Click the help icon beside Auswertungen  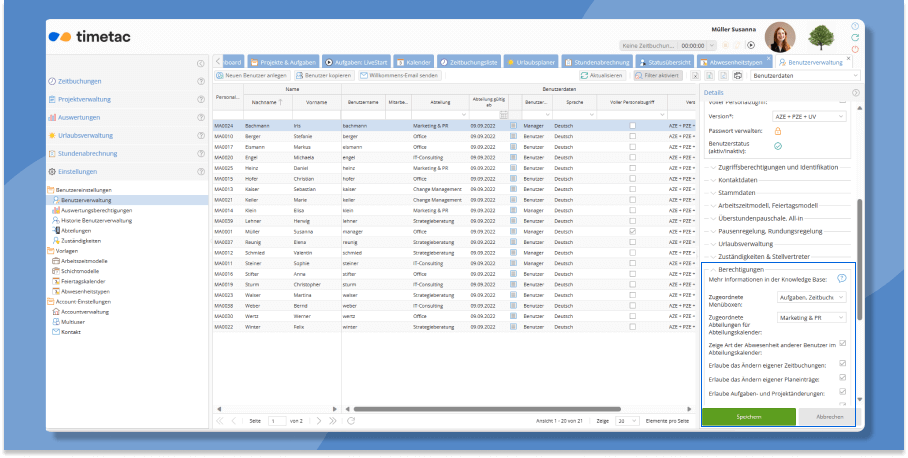tap(201, 117)
